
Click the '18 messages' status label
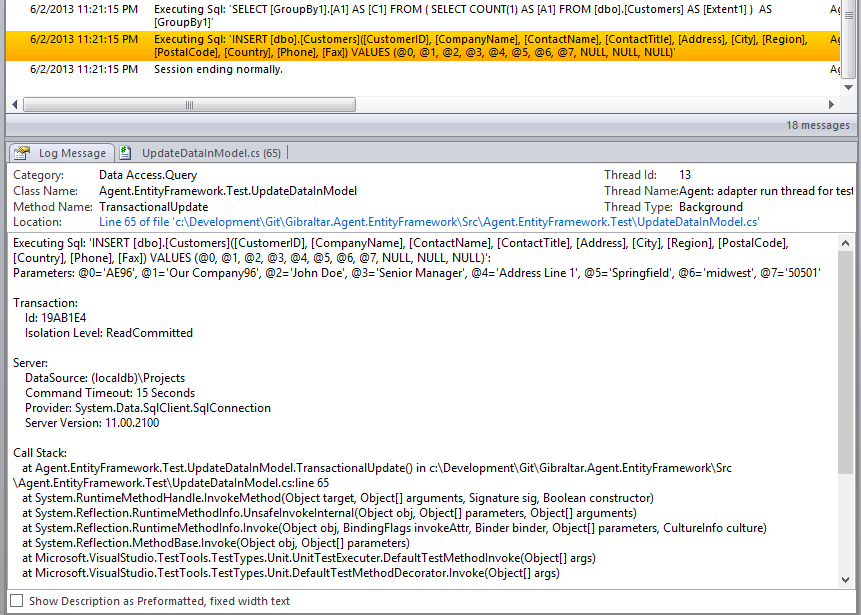818,126
